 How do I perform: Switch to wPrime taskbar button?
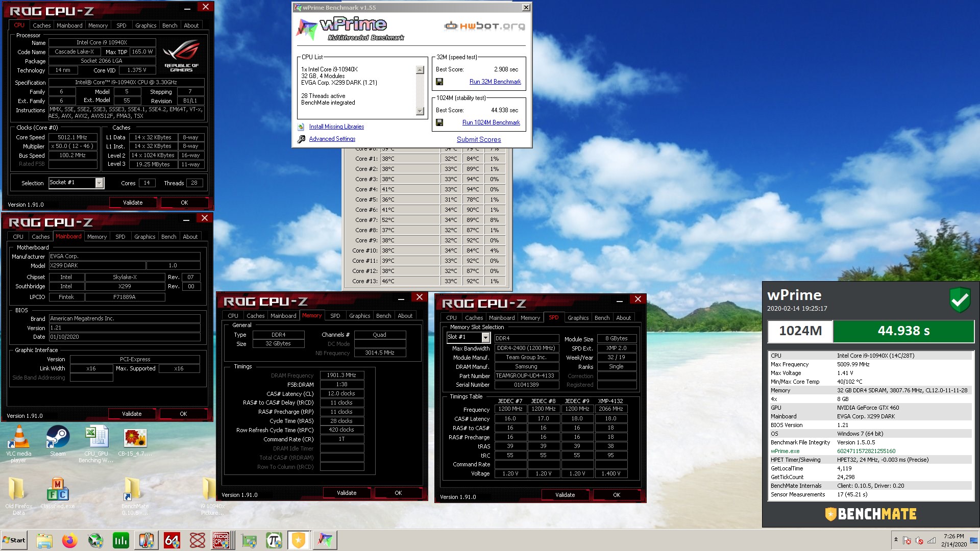[325, 540]
